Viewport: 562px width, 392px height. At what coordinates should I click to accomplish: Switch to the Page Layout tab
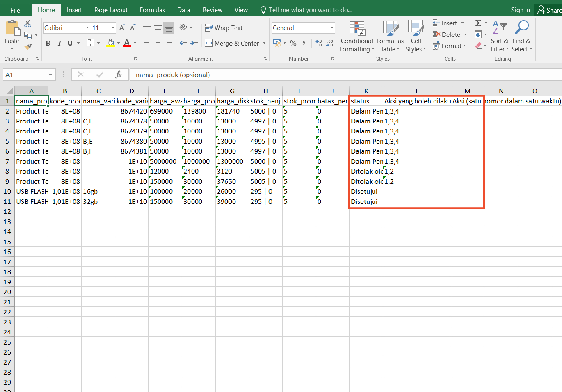pyautogui.click(x=111, y=10)
